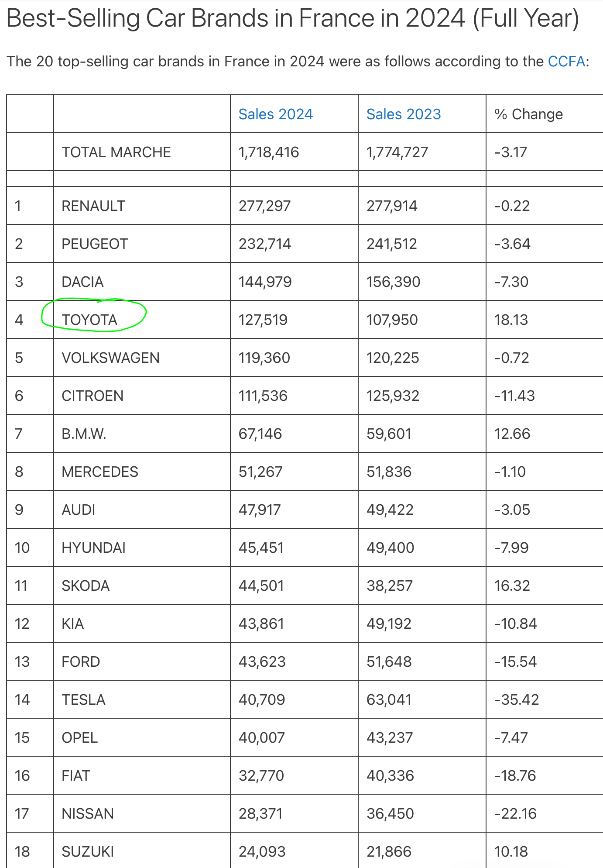Click the CITROEN brand cell

pyautogui.click(x=93, y=396)
